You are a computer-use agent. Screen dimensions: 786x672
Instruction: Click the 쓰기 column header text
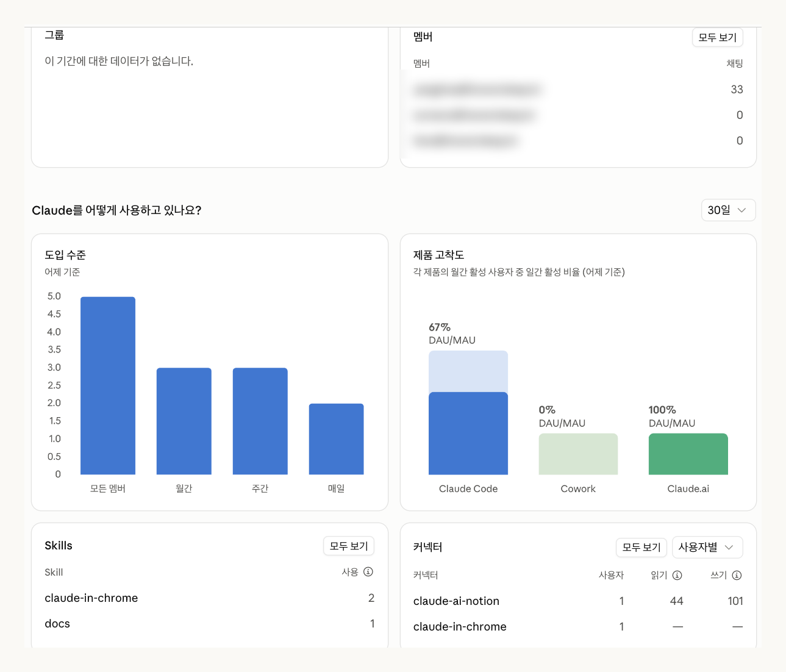click(719, 575)
